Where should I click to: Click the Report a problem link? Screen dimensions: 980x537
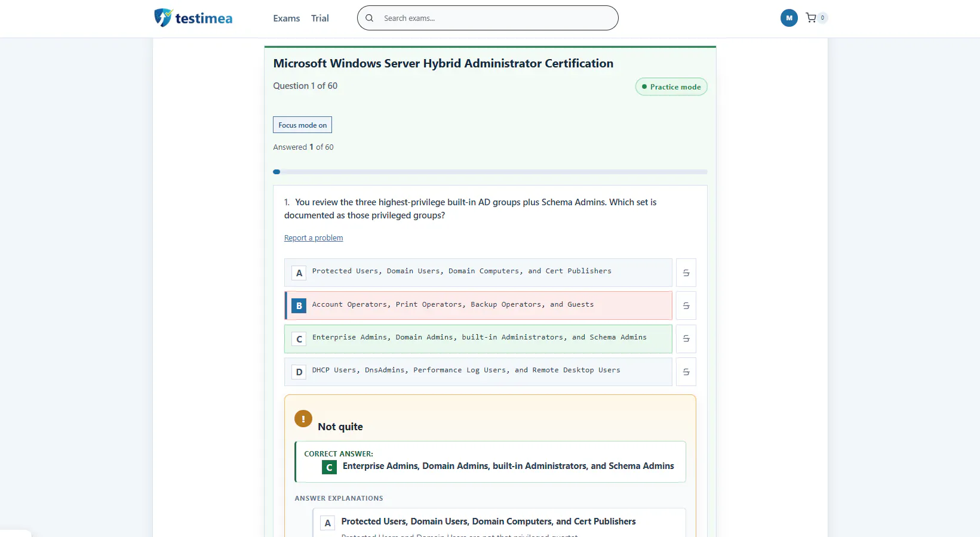click(314, 237)
